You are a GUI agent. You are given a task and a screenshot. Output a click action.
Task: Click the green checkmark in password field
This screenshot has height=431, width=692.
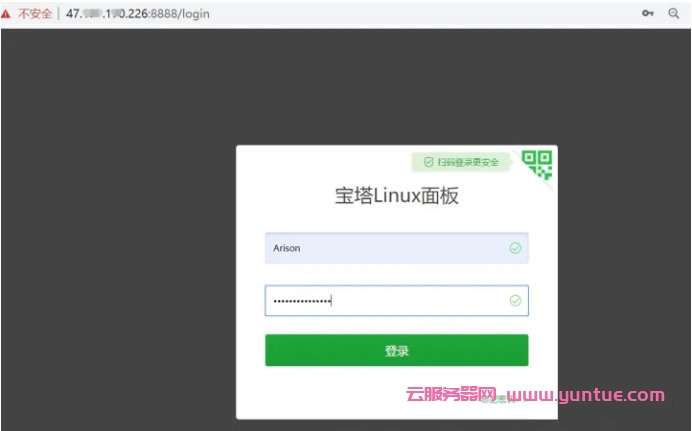point(515,300)
